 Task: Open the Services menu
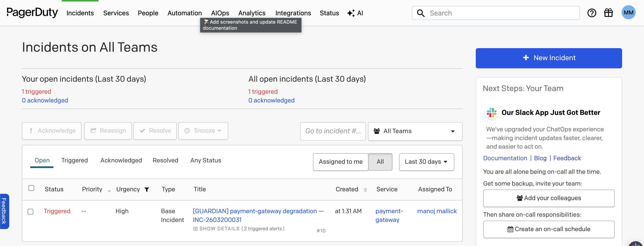[116, 13]
